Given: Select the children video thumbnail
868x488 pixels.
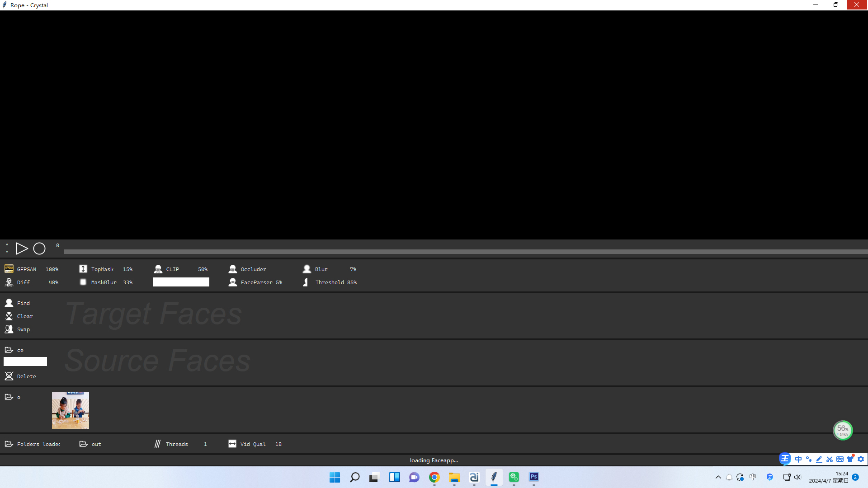Looking at the screenshot, I should point(71,410).
